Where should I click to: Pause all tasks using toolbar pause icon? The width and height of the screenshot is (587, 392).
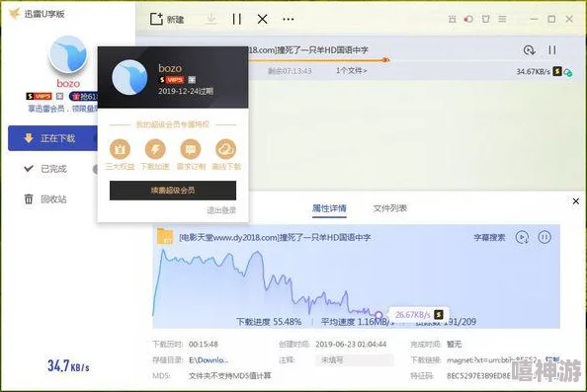point(236,19)
